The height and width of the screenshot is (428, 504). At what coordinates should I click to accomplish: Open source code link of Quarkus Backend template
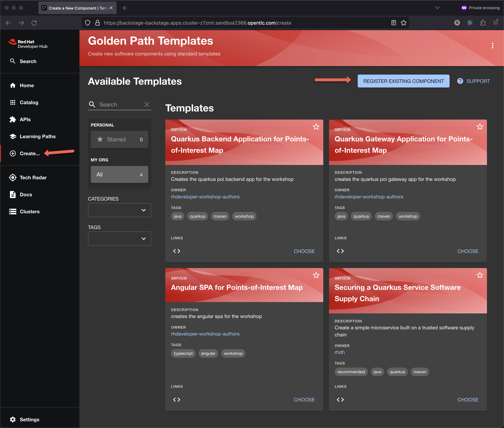pyautogui.click(x=177, y=251)
